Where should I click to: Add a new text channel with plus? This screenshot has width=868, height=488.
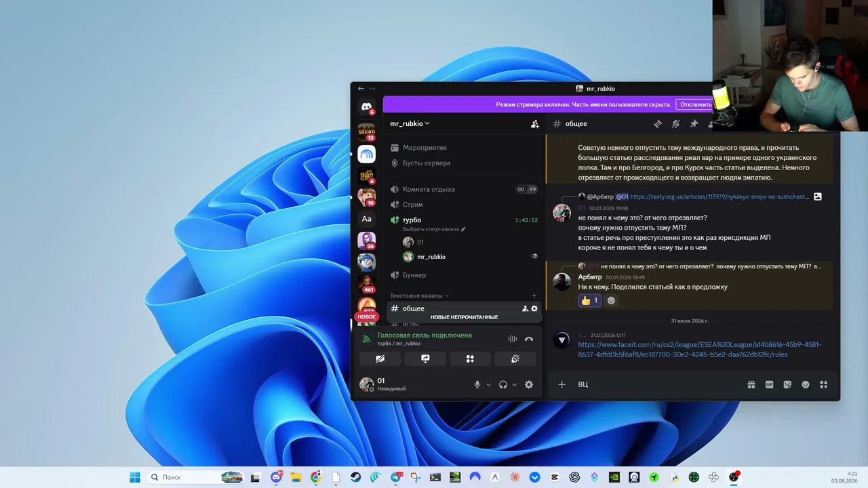(x=534, y=296)
